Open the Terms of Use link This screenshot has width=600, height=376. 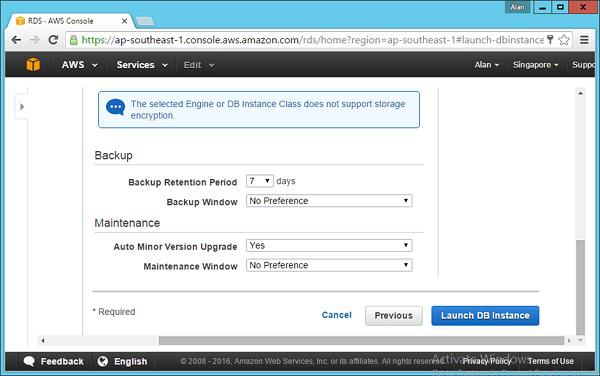[x=551, y=361]
